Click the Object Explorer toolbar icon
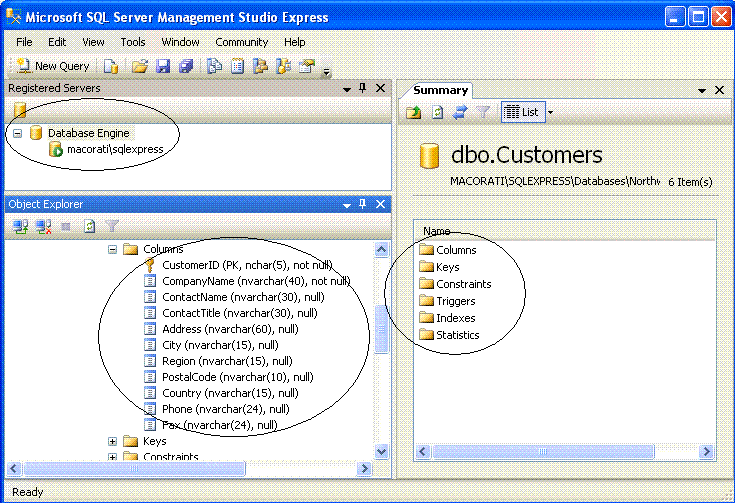 (261, 66)
